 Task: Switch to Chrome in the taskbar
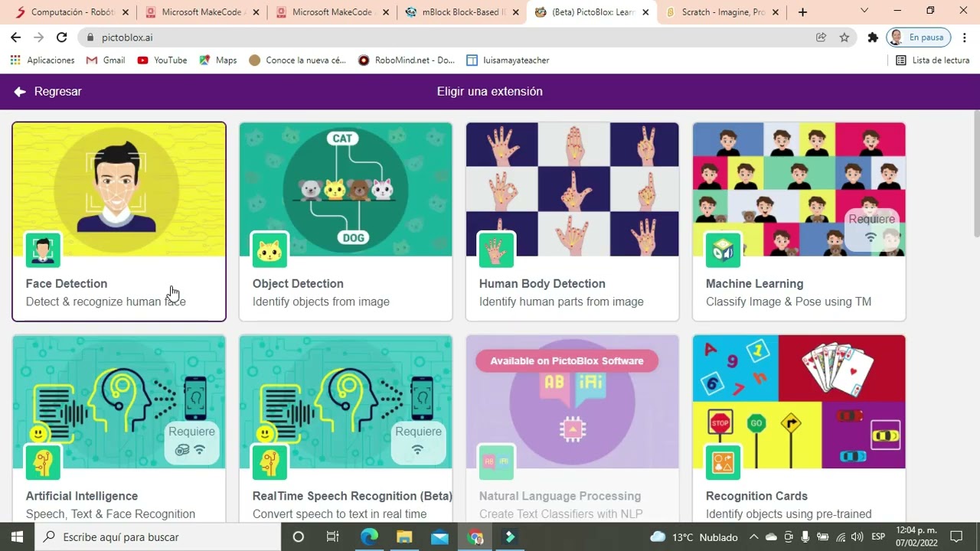pyautogui.click(x=475, y=536)
